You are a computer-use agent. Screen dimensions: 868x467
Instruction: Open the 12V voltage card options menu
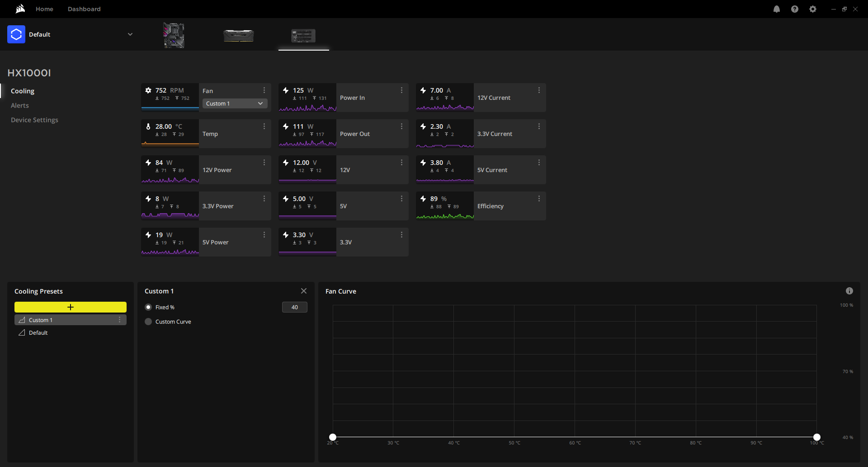(401, 163)
